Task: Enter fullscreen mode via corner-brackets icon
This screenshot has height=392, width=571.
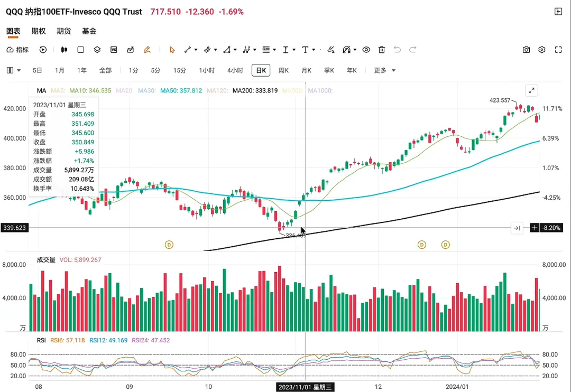Action: coord(558,50)
